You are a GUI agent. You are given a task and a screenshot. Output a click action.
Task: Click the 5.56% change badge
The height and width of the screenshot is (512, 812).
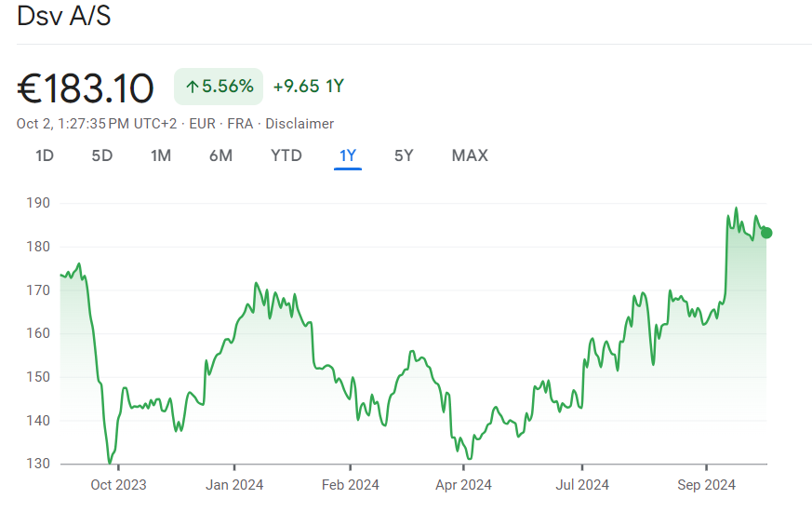click(219, 87)
